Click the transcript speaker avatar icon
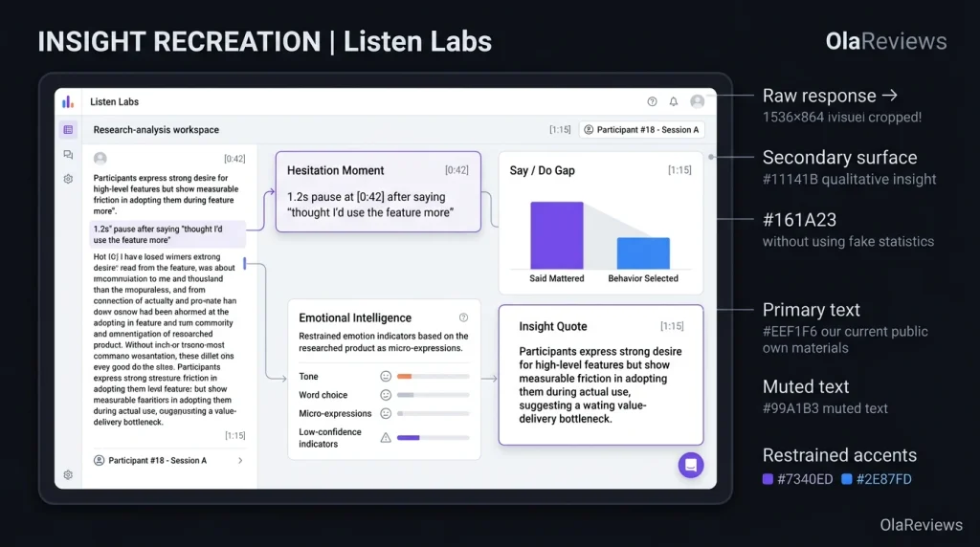This screenshot has width=980, height=547. (x=100, y=159)
